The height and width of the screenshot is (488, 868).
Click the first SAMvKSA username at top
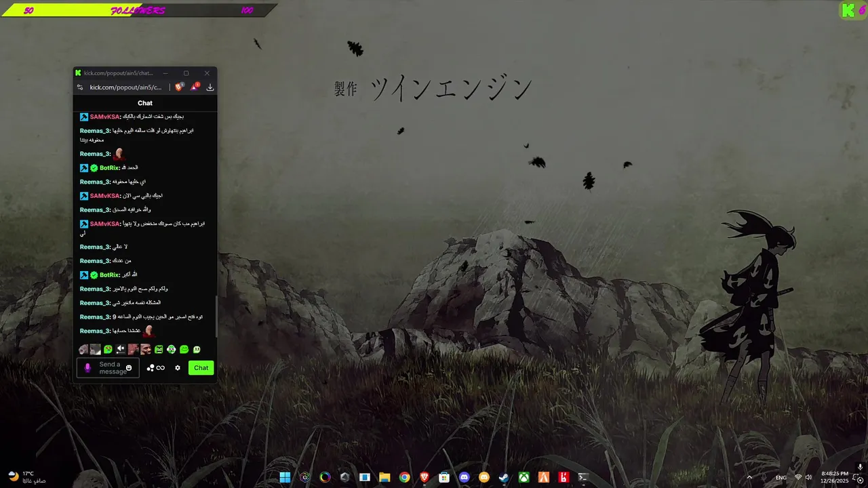104,117
